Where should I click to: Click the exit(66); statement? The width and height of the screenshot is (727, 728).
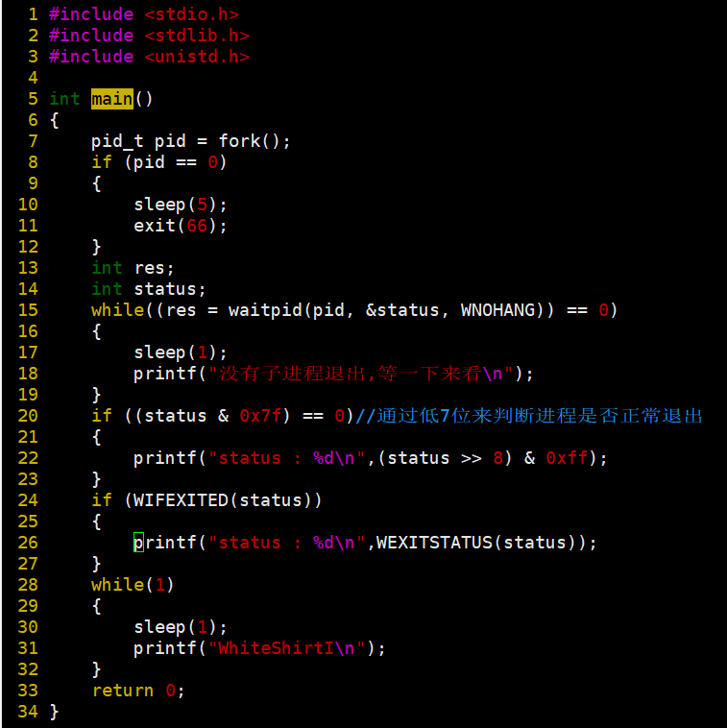tap(181, 226)
